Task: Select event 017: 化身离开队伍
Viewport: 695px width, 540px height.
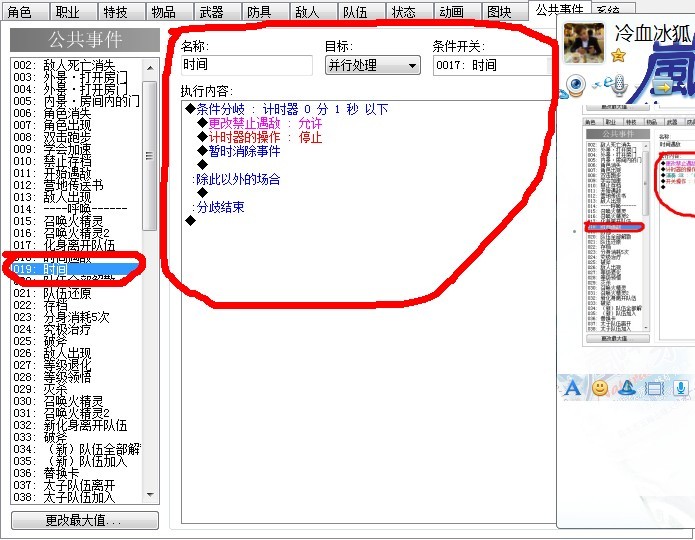Action: click(77, 245)
